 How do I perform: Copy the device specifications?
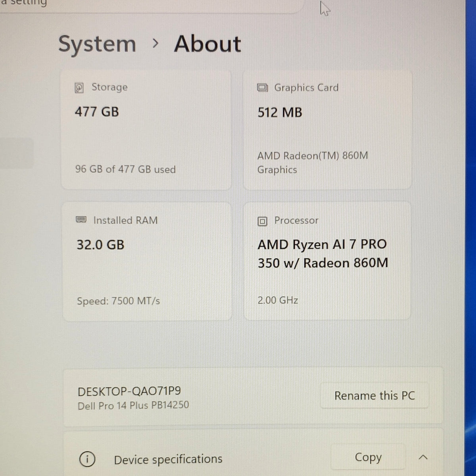(368, 457)
